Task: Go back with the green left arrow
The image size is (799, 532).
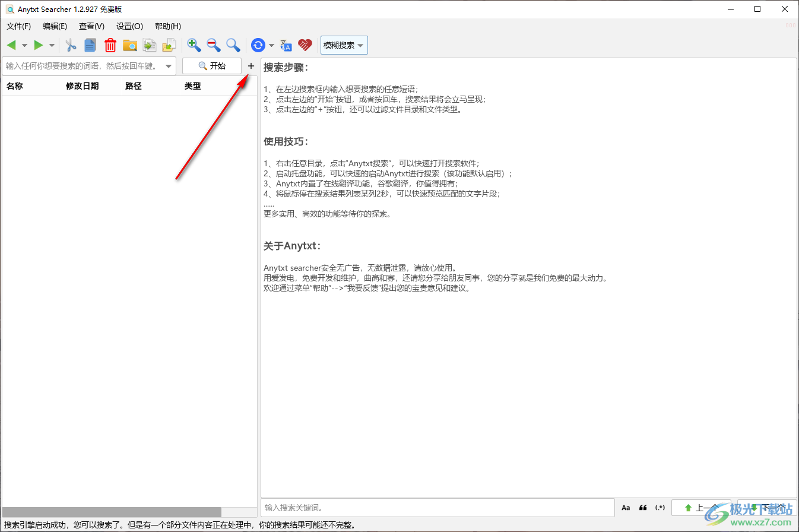Action: point(11,45)
